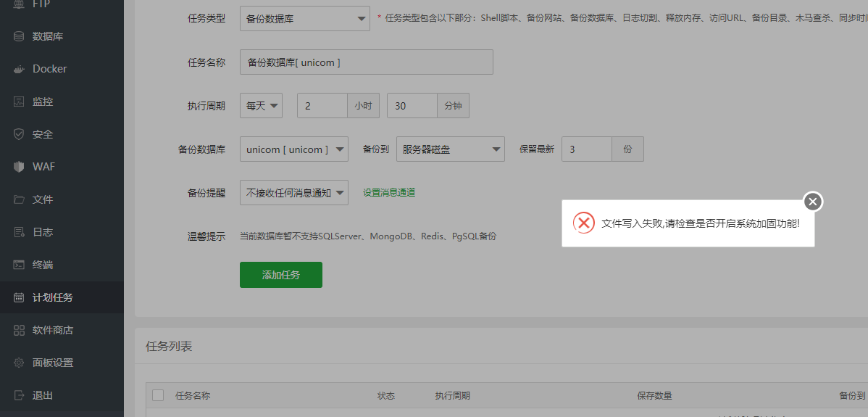Click the 任务列表 heading
Screen dimensions: 868x417
coord(169,347)
